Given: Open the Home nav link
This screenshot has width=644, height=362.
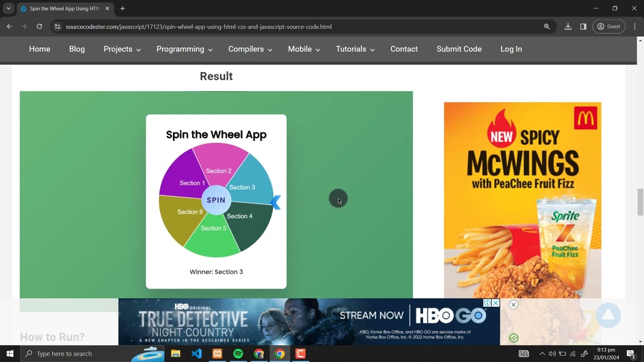Looking at the screenshot, I should (40, 49).
